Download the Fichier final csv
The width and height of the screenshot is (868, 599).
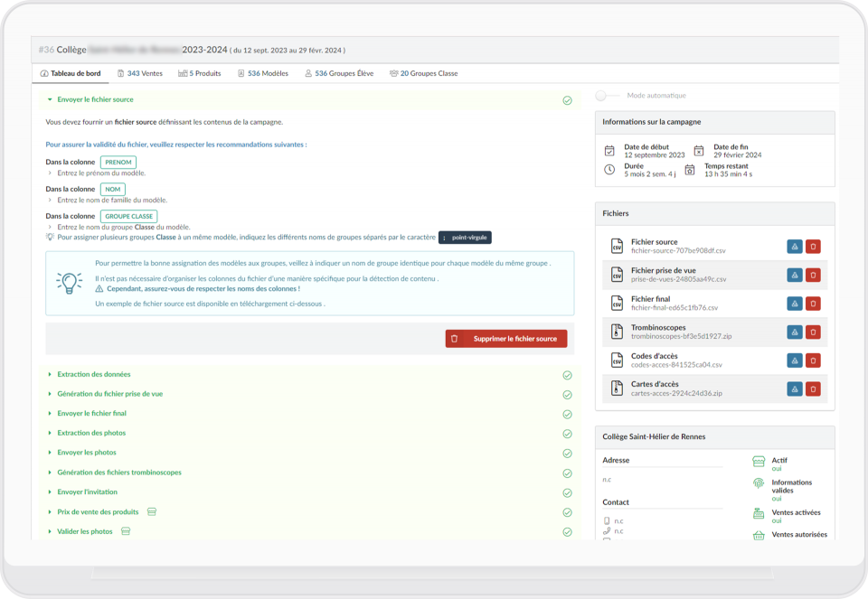point(795,304)
